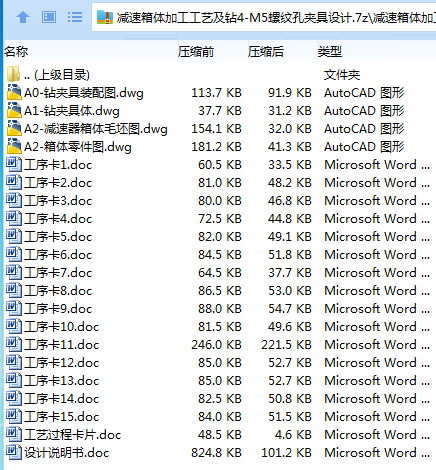
Task: Click the Word icon of 工序卡12.doc
Action: coord(14,362)
